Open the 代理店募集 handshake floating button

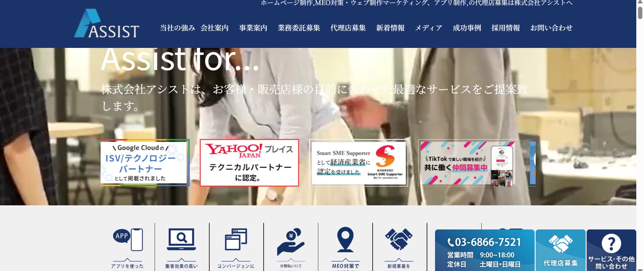pyautogui.click(x=560, y=250)
